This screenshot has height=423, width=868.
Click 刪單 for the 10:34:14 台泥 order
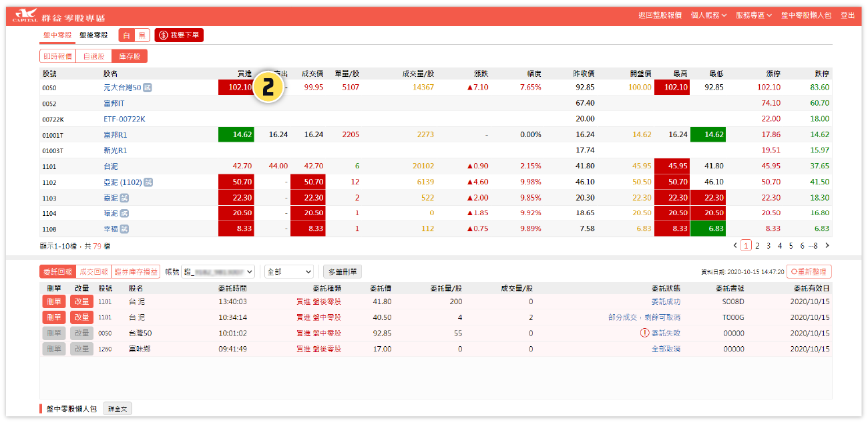[54, 317]
